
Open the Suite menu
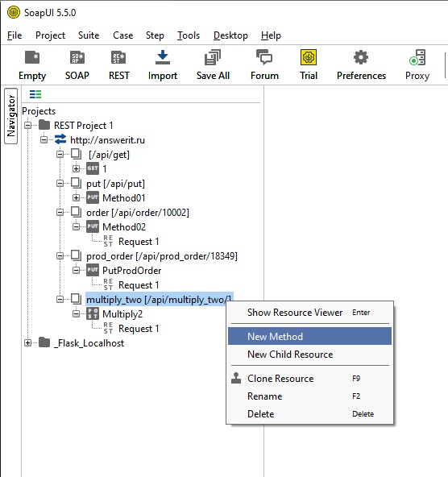pos(89,35)
